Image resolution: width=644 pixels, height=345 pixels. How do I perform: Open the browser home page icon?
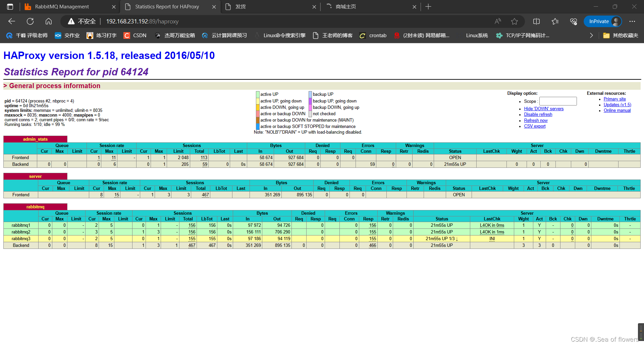point(49,21)
